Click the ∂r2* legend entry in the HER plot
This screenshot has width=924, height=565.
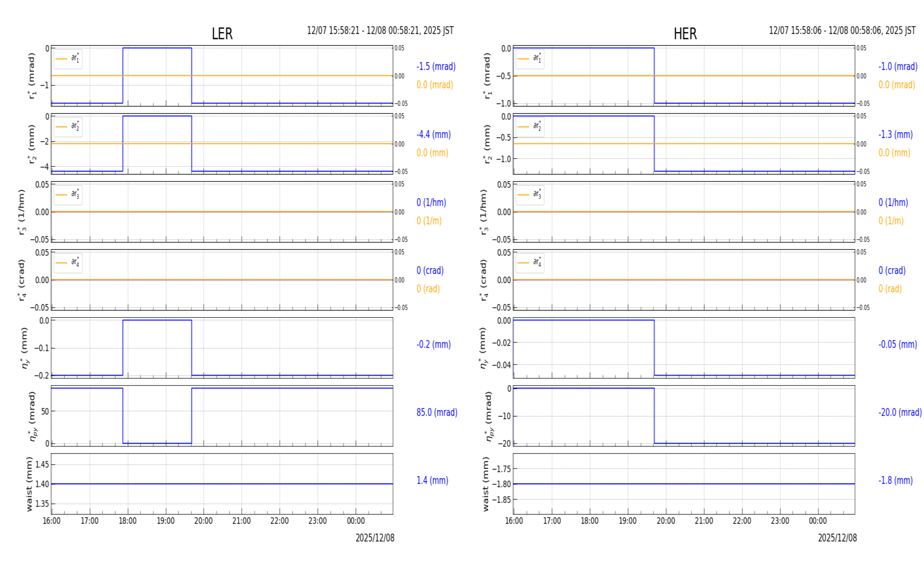[x=530, y=127]
